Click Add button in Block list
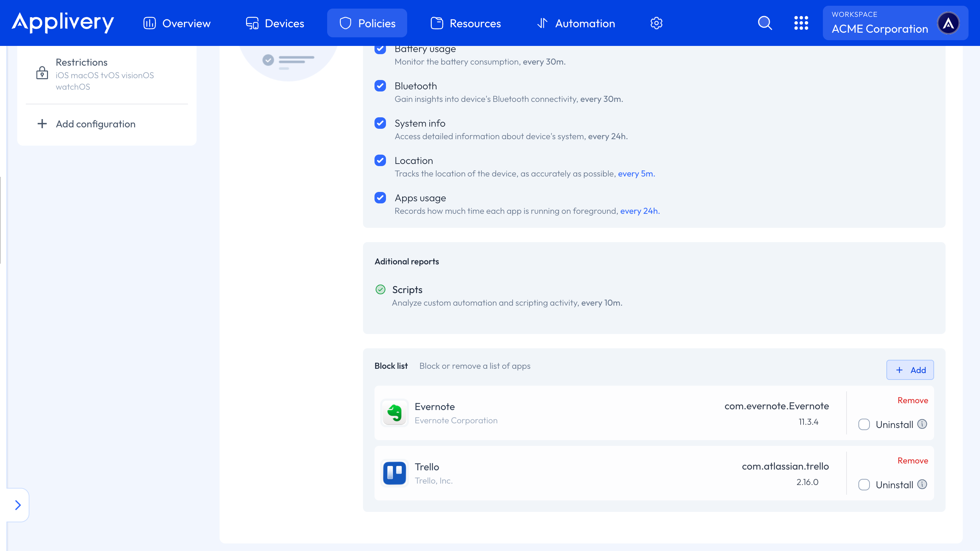 910,370
